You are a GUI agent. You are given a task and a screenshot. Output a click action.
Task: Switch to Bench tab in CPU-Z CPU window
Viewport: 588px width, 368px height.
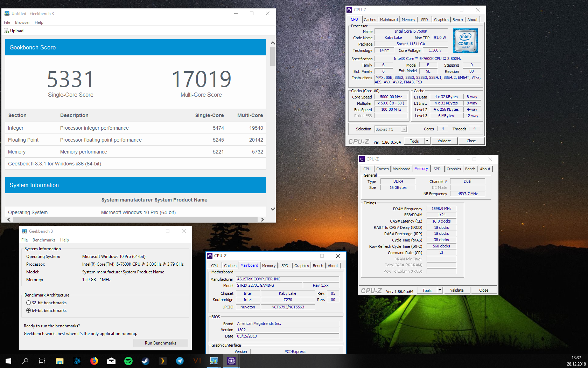pyautogui.click(x=458, y=20)
